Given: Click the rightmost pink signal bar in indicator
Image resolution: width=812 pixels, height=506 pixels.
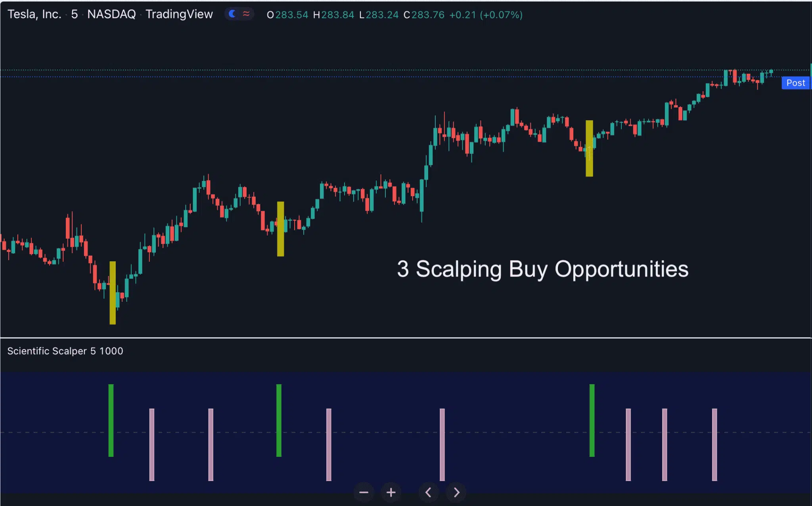Looking at the screenshot, I should pos(714,445).
